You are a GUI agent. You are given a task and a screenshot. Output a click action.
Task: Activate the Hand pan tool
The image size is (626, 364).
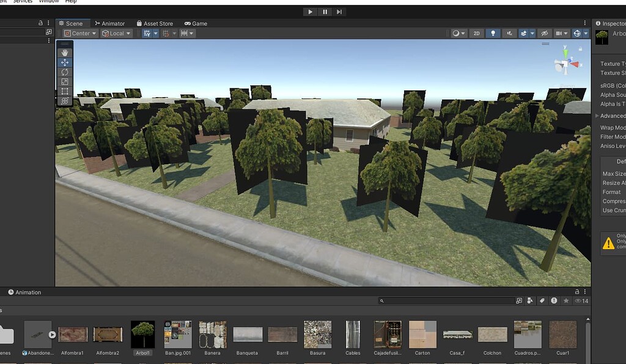64,51
